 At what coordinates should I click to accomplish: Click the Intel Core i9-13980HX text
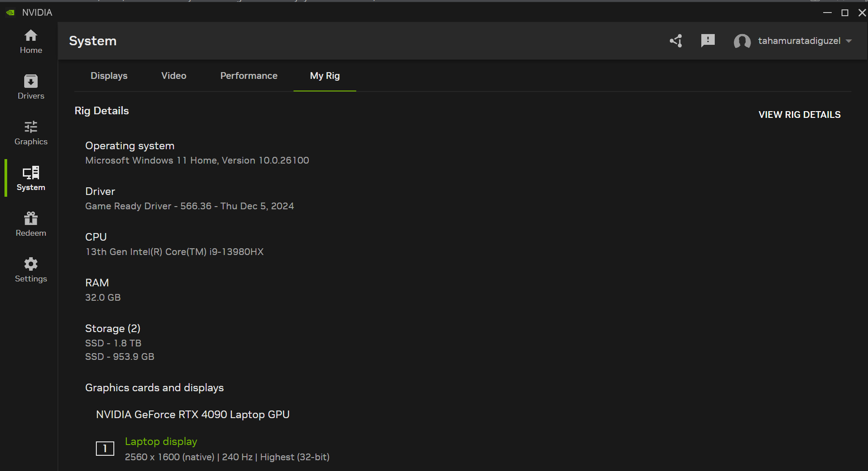[x=174, y=252]
